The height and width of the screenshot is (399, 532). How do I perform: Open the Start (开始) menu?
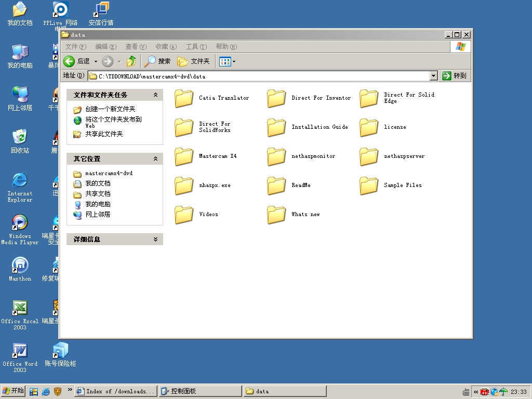pos(13,391)
